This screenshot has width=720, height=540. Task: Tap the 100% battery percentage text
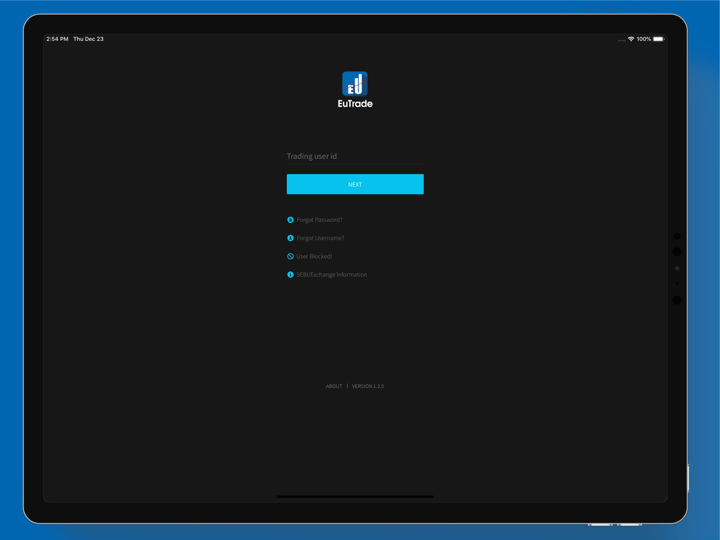[644, 39]
